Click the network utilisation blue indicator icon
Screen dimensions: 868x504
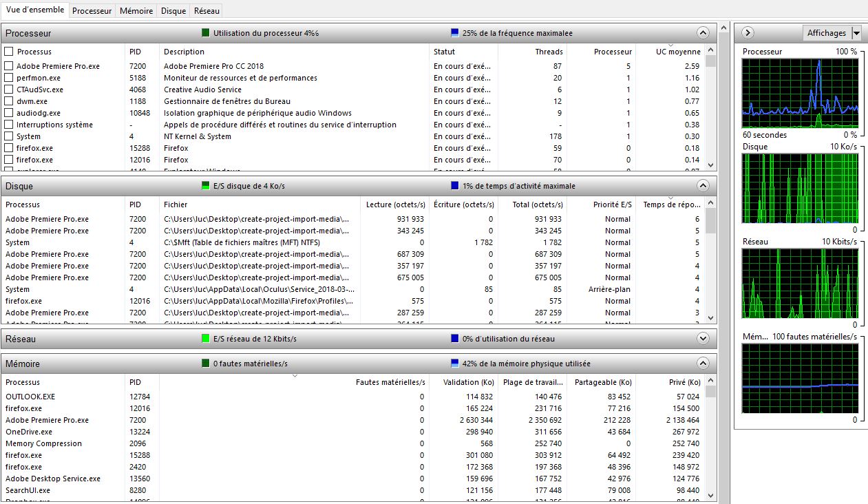point(454,339)
